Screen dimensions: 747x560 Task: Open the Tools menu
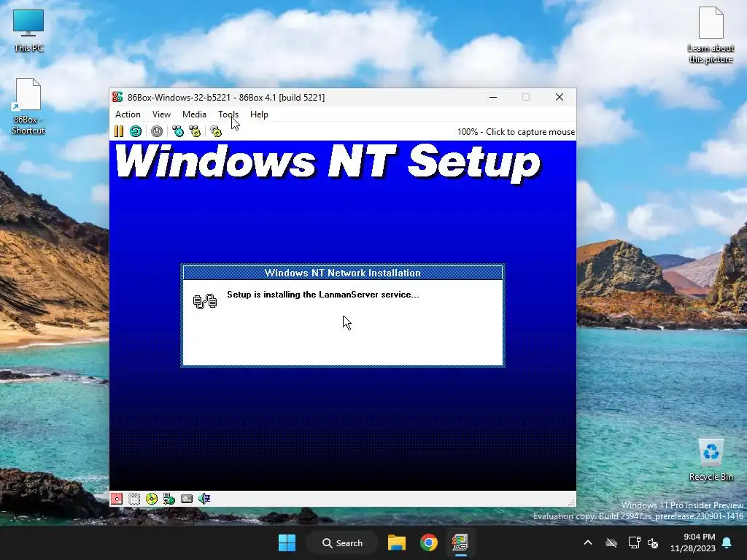coord(228,114)
